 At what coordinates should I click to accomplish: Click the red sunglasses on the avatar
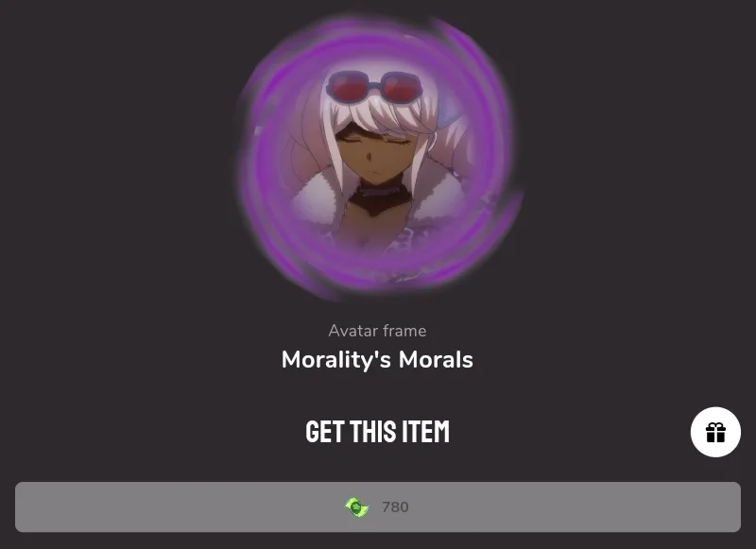click(x=374, y=87)
